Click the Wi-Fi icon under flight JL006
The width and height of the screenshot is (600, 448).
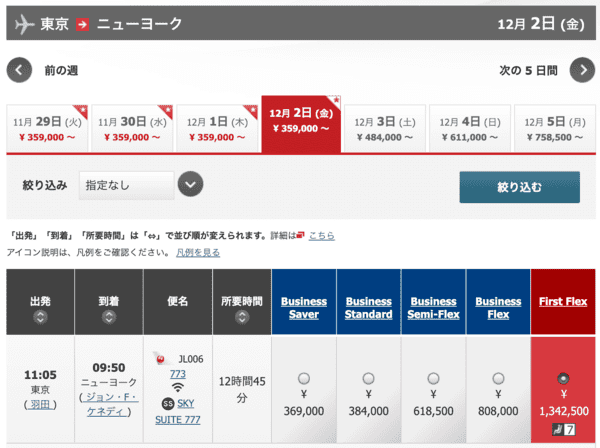pos(178,388)
